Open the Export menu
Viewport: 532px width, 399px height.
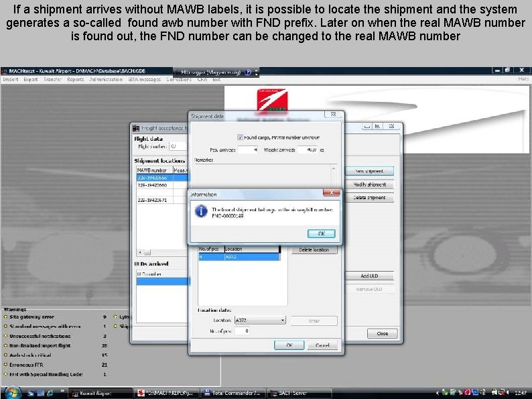pos(31,79)
